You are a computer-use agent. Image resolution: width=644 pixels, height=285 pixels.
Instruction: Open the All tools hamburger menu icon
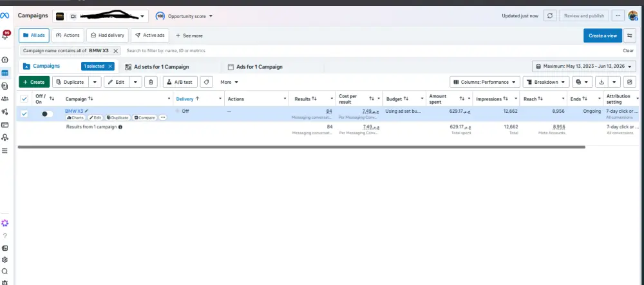(x=5, y=151)
